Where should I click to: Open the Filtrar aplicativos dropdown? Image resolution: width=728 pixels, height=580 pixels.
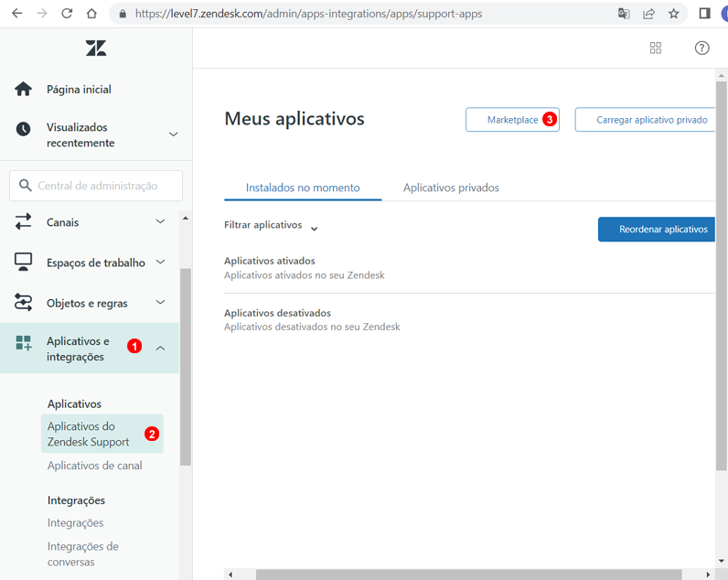[271, 226]
